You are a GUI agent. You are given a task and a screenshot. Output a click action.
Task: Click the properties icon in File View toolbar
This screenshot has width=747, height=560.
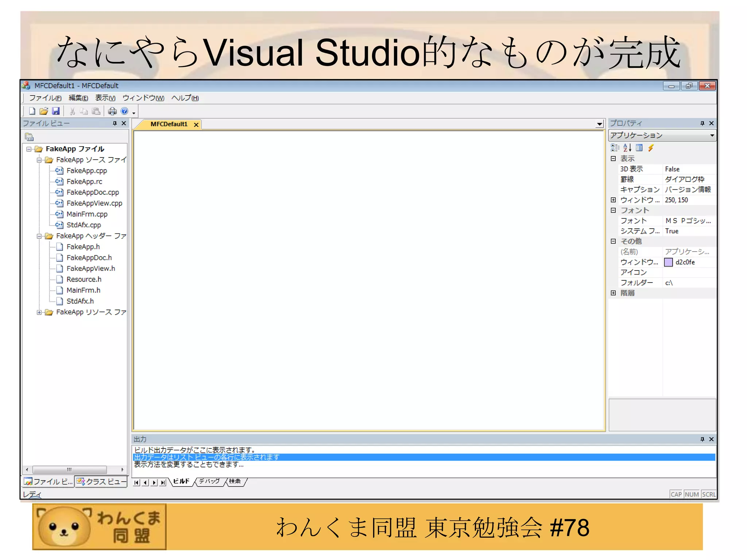(x=29, y=137)
